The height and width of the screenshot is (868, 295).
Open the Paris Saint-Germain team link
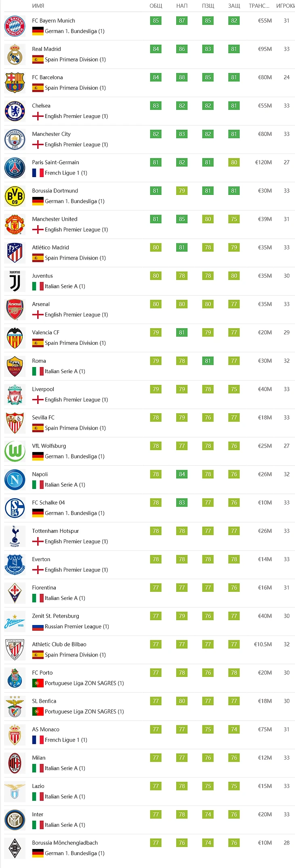(x=56, y=162)
